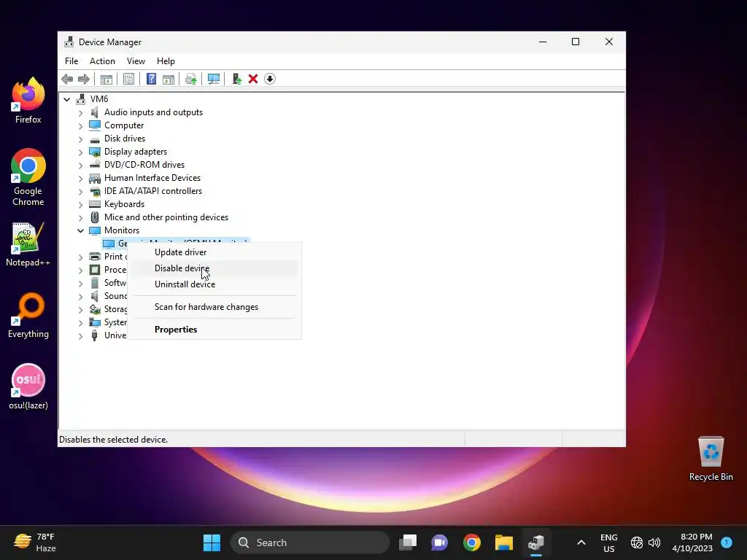Image resolution: width=747 pixels, height=560 pixels.
Task: Select the Monitors tree row
Action: [x=122, y=230]
